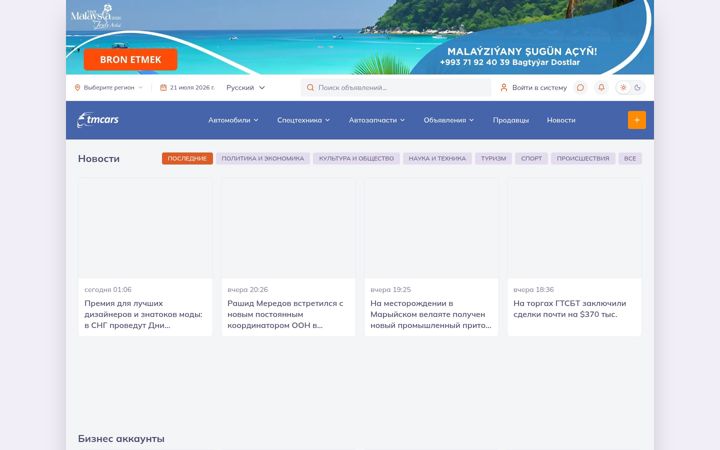Click thumbnail above Премия для лучших article

[145, 228]
